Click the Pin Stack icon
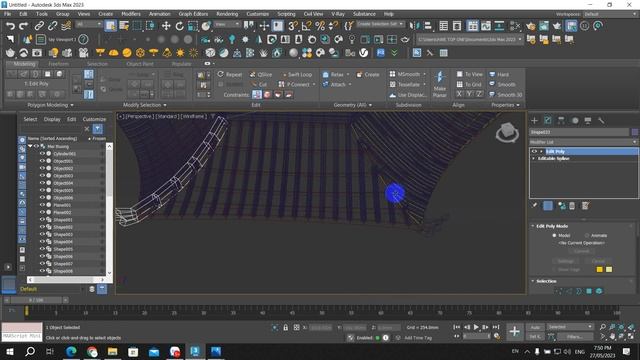 point(535,205)
